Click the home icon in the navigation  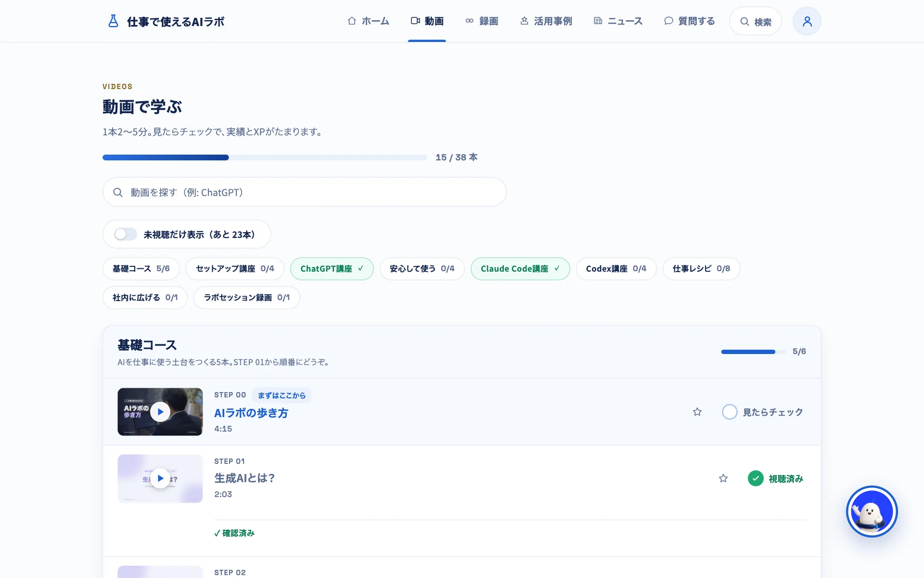[352, 21]
